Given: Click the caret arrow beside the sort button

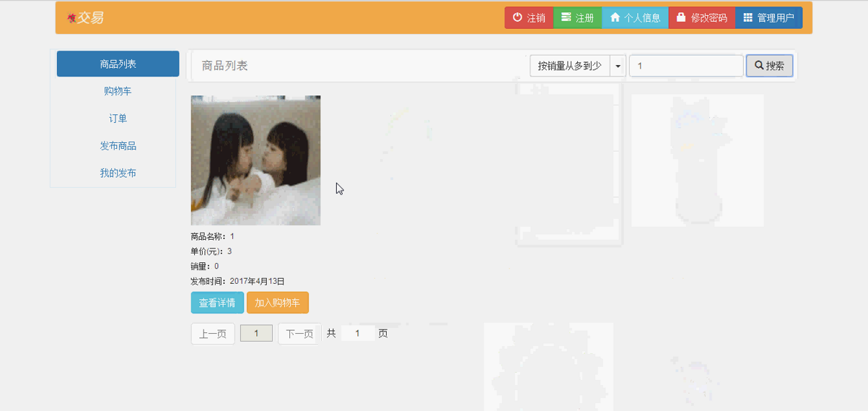Looking at the screenshot, I should [618, 66].
